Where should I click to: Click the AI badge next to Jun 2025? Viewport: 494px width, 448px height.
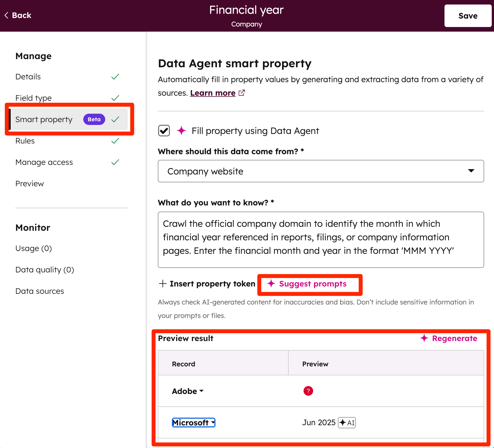[347, 422]
